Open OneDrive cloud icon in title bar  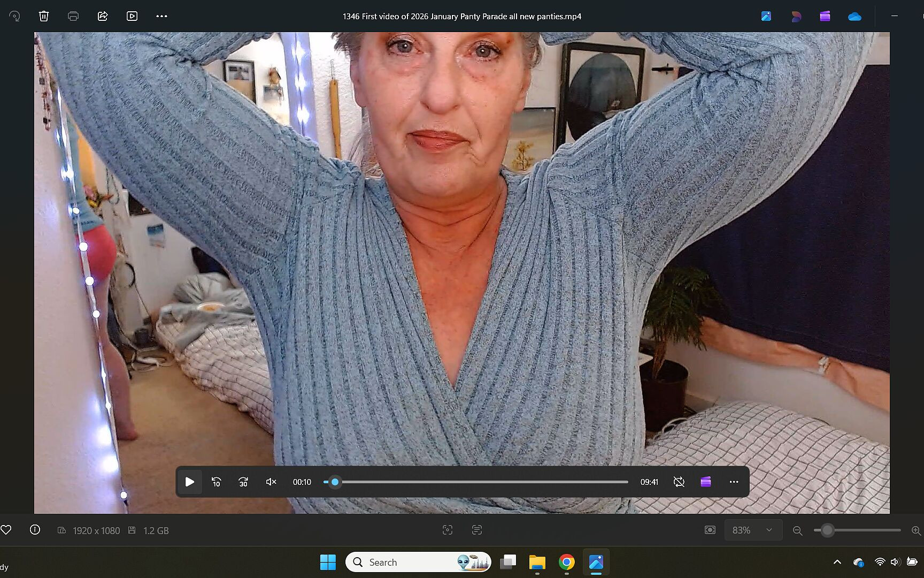[x=854, y=16]
